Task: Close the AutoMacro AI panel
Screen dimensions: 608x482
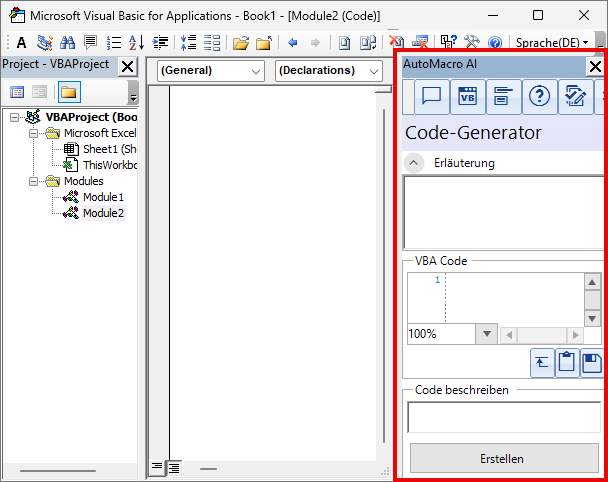Action: coord(595,67)
